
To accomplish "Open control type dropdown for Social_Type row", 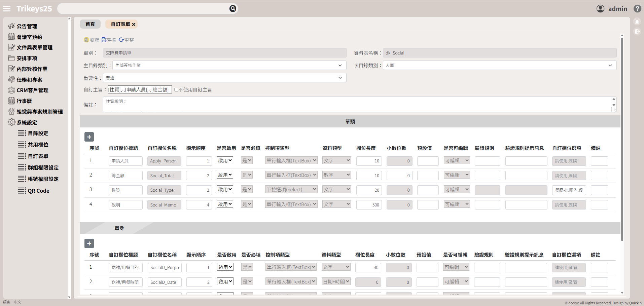I will (x=291, y=190).
